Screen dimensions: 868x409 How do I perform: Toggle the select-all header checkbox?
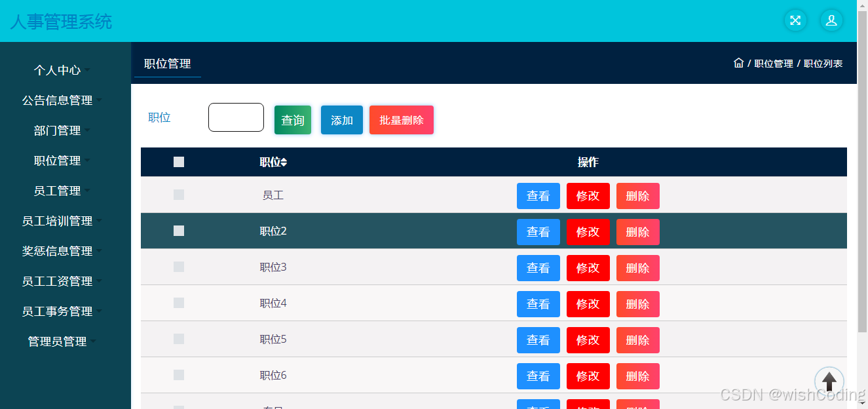point(179,162)
